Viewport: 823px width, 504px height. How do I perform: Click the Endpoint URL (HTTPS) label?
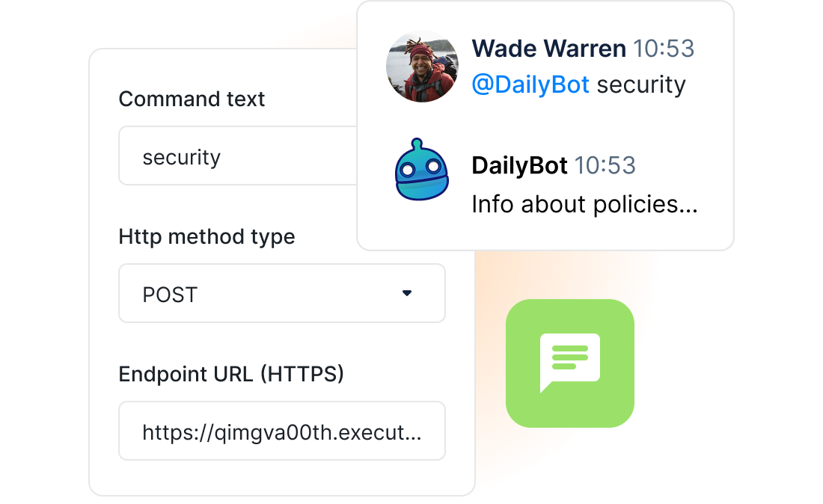[231, 375]
